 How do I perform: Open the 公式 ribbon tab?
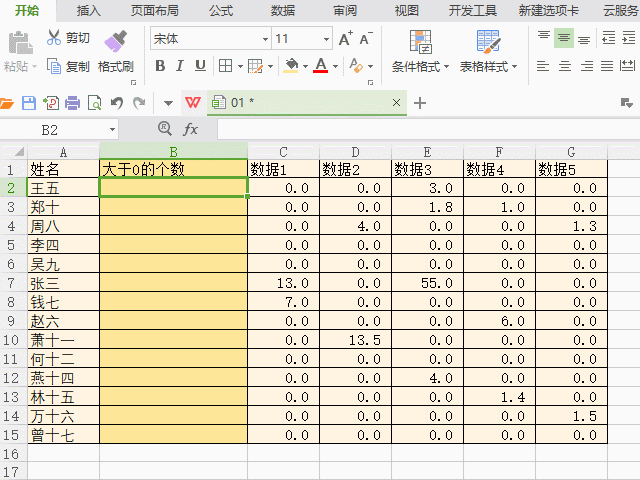click(221, 10)
